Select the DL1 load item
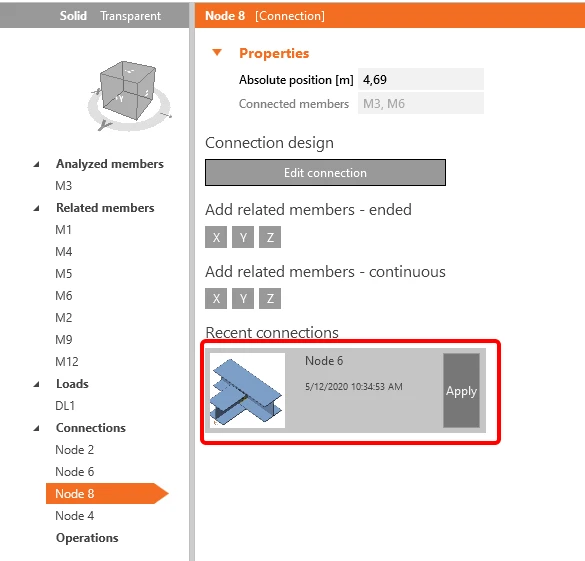 coord(65,405)
